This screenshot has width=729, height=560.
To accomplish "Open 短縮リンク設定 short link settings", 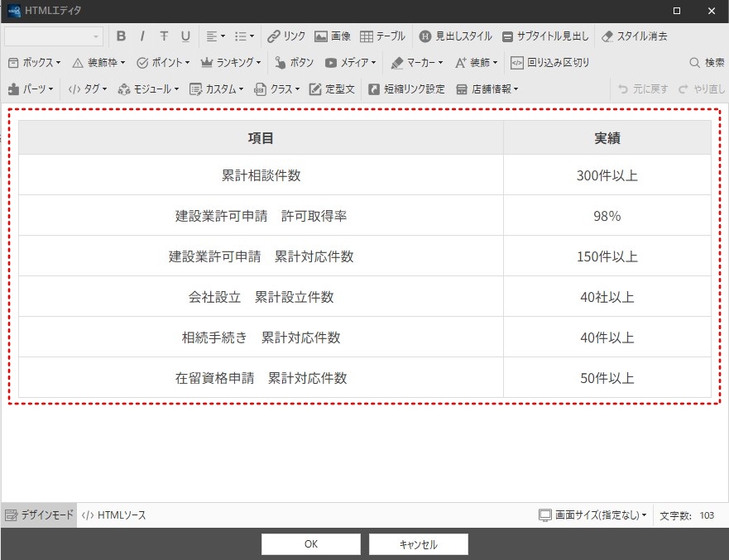I will (406, 89).
